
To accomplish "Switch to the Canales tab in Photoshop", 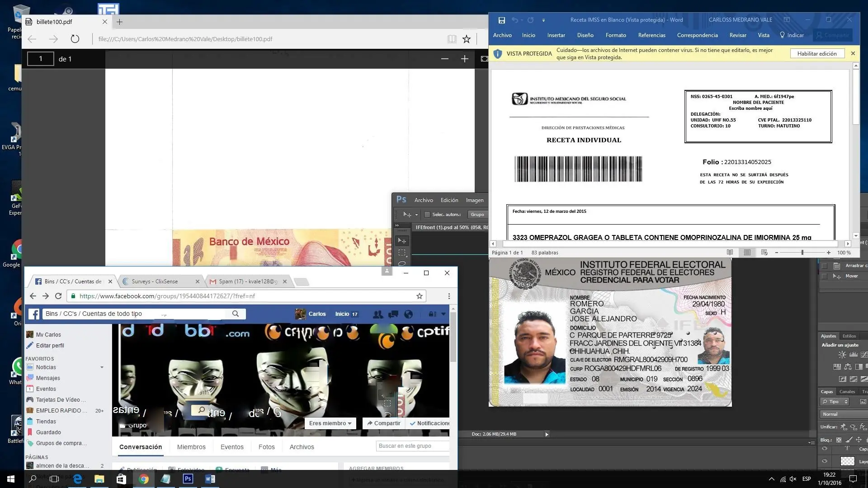I will click(847, 392).
